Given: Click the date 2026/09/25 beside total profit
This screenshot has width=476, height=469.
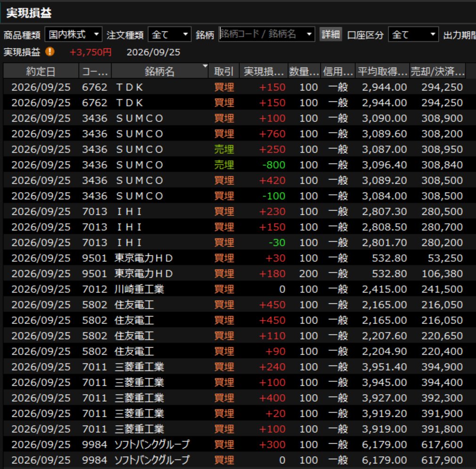Looking at the screenshot, I should pyautogui.click(x=153, y=52).
